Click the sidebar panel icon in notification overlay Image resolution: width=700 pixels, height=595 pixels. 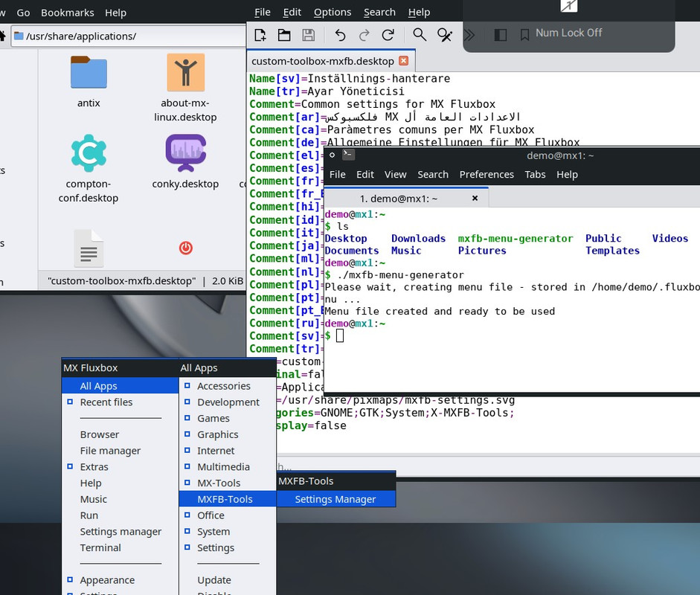click(501, 35)
